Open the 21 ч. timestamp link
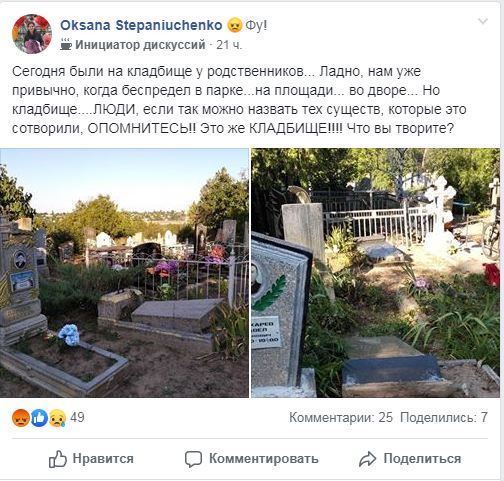Image resolution: width=504 pixels, height=481 pixels. point(229,45)
